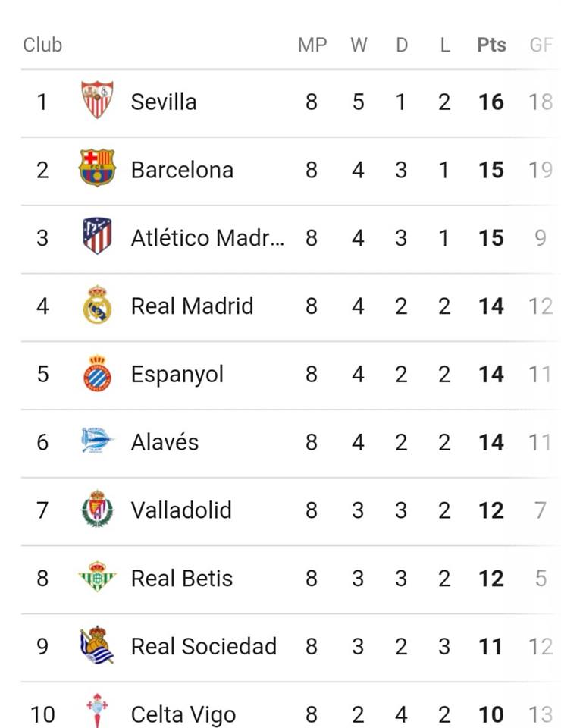The width and height of the screenshot is (561, 728).
Task: Click Sevilla's 16 points value
Action: click(491, 102)
